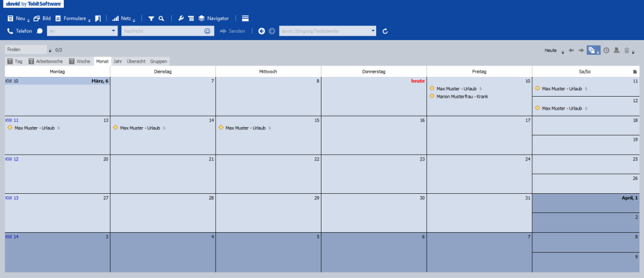This screenshot has width=644, height=278.
Task: Switch to the Woche tab
Action: pos(80,61)
